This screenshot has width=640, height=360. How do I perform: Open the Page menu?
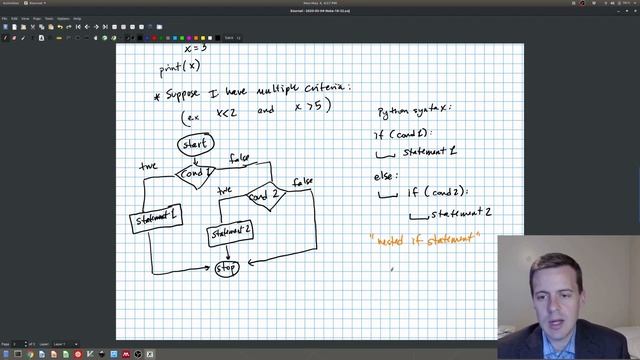pos(37,18)
